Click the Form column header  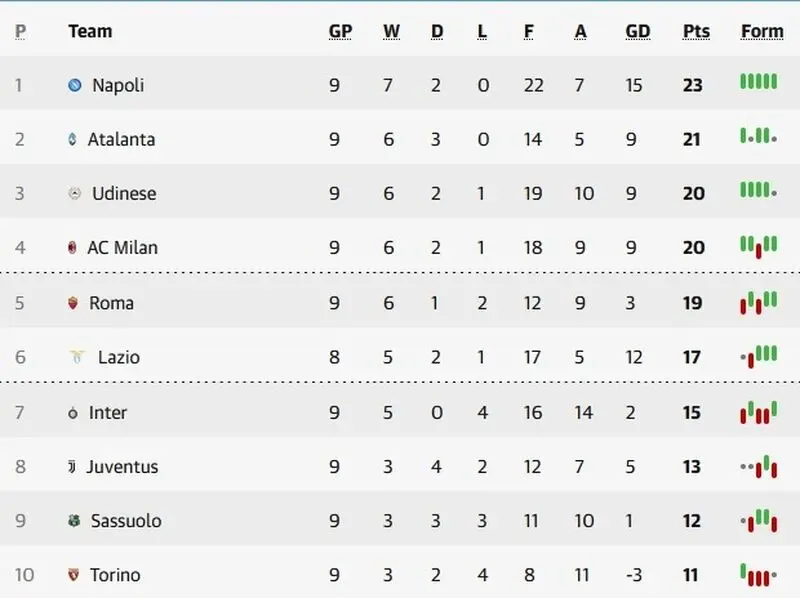762,32
